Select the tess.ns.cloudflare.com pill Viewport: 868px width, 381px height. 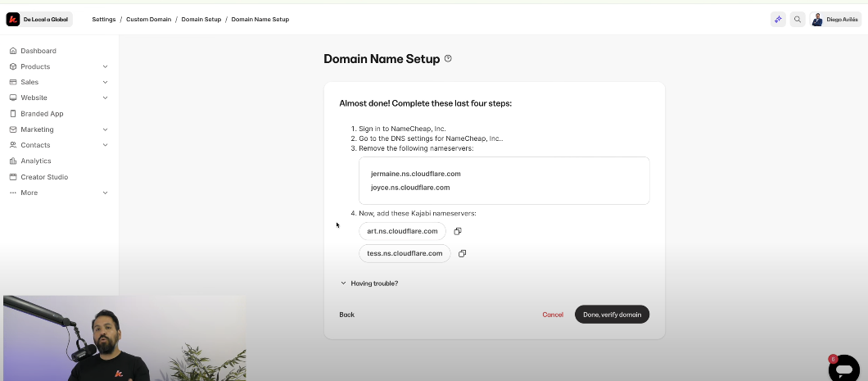point(405,254)
